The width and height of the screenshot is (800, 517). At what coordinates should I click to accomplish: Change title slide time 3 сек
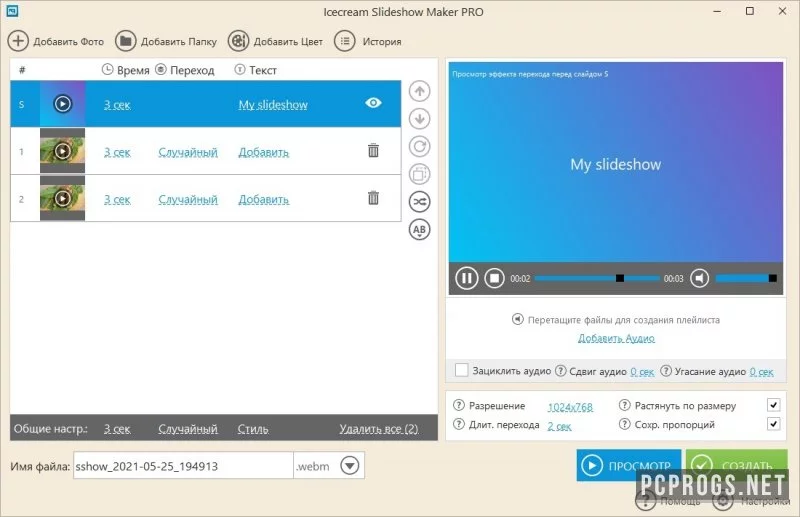(x=117, y=105)
